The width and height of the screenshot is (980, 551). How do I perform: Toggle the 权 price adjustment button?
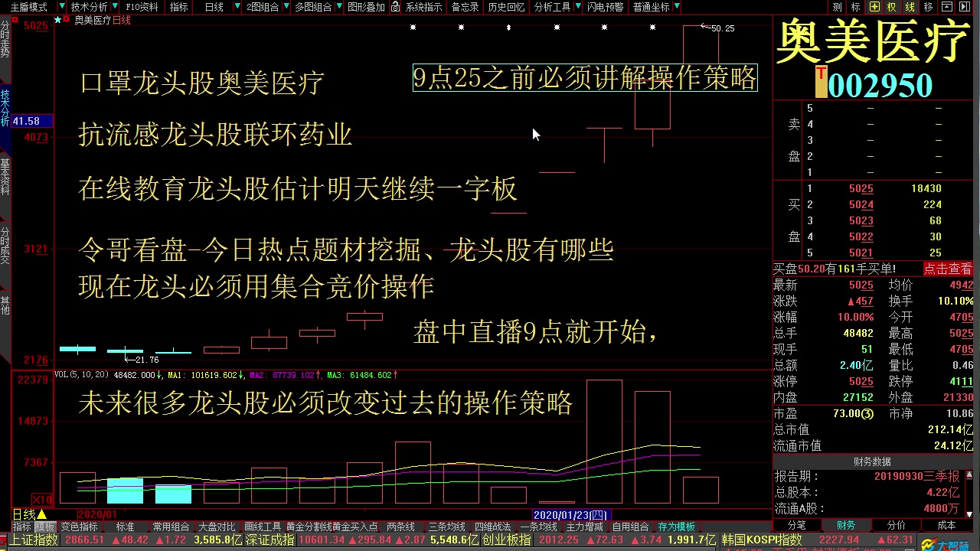[892, 7]
